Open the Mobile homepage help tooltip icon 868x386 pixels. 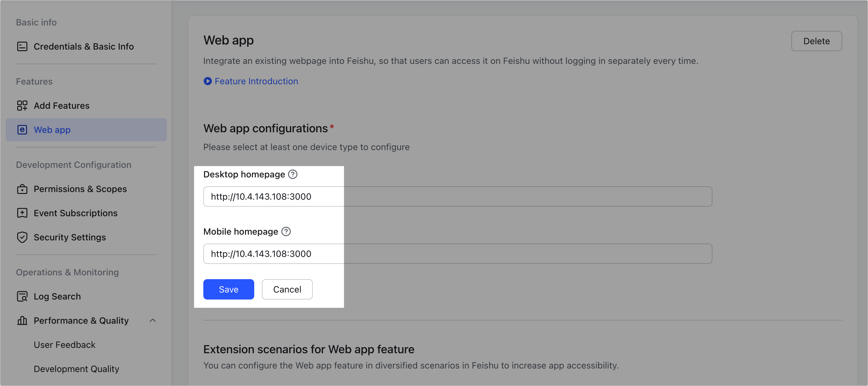pyautogui.click(x=286, y=232)
